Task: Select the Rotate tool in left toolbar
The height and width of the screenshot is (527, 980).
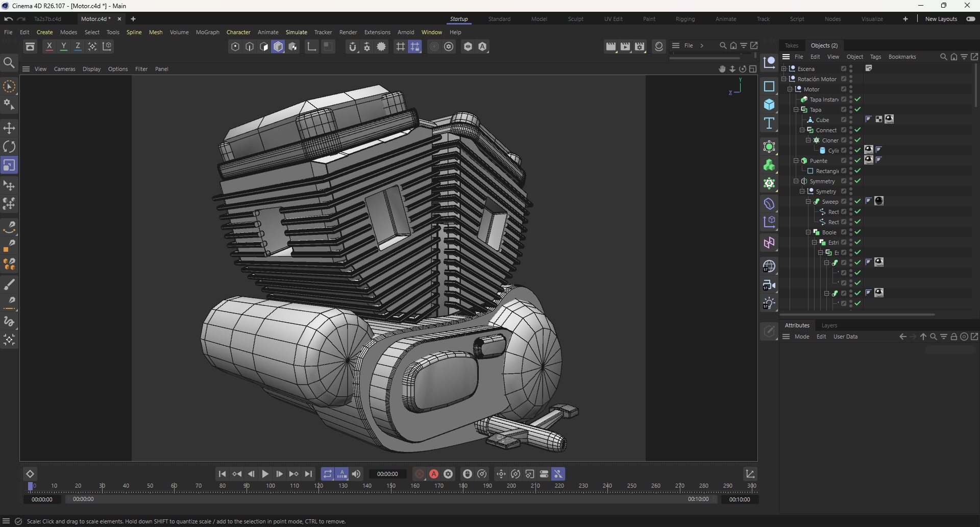Action: [9, 147]
